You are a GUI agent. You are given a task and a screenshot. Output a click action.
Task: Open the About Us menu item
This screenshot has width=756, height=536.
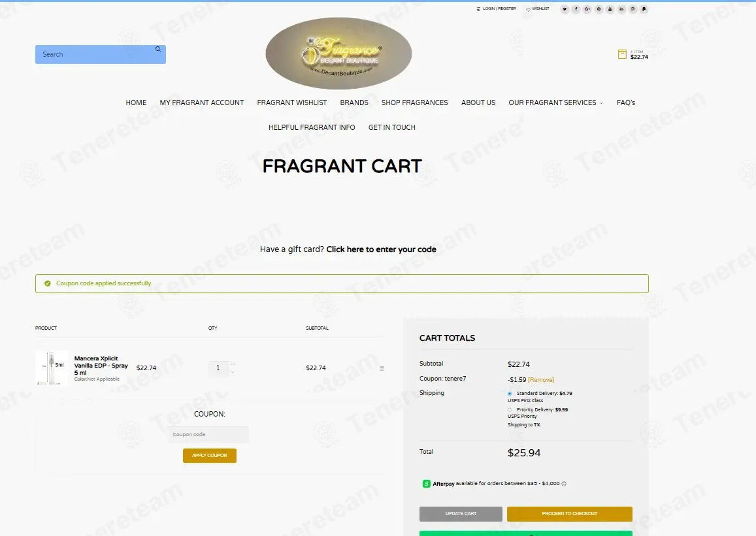[x=478, y=102]
